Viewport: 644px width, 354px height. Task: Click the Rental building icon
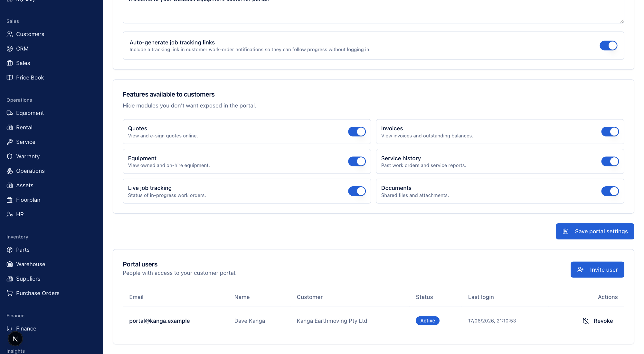click(x=10, y=127)
